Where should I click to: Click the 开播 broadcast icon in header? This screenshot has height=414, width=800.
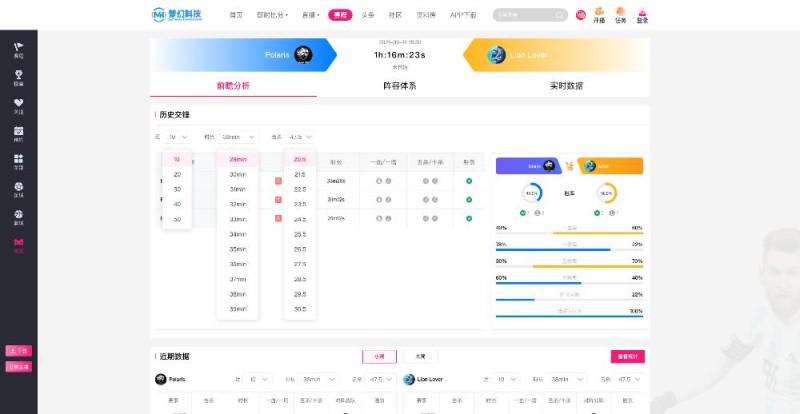coord(599,15)
